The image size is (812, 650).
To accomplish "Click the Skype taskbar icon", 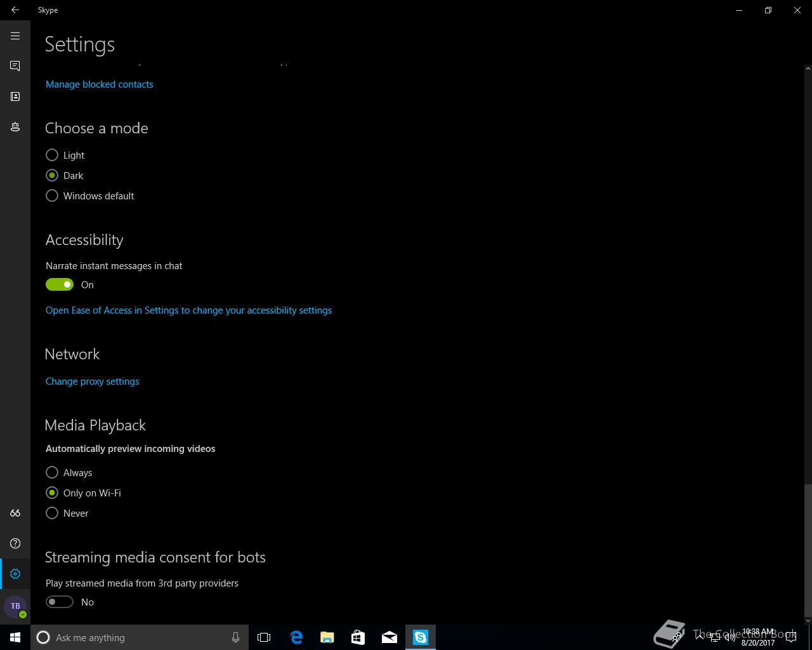I will point(421,637).
